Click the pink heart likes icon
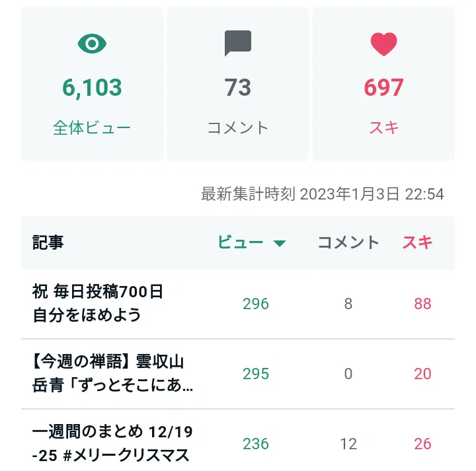The width and height of the screenshot is (476, 471). click(x=383, y=44)
